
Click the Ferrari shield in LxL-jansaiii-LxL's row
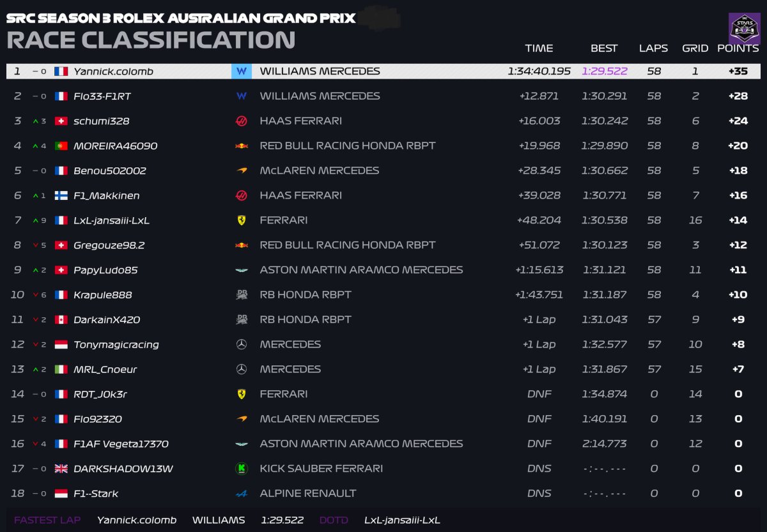tap(241, 220)
